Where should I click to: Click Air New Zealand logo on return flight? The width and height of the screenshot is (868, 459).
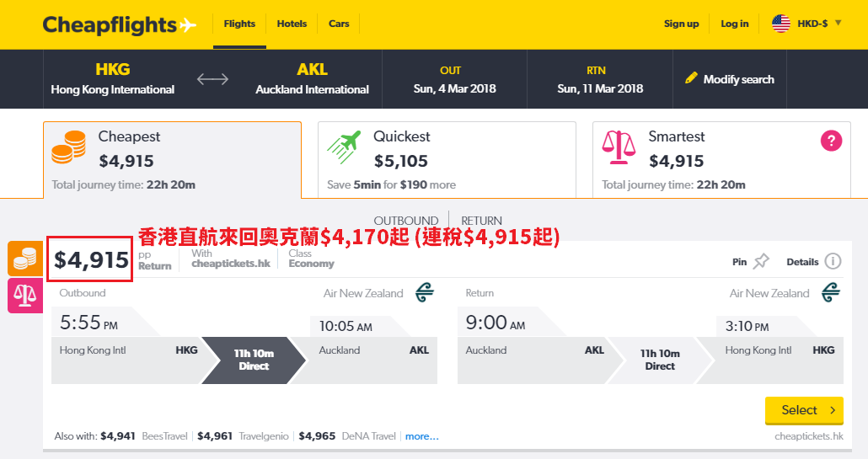pos(831,292)
